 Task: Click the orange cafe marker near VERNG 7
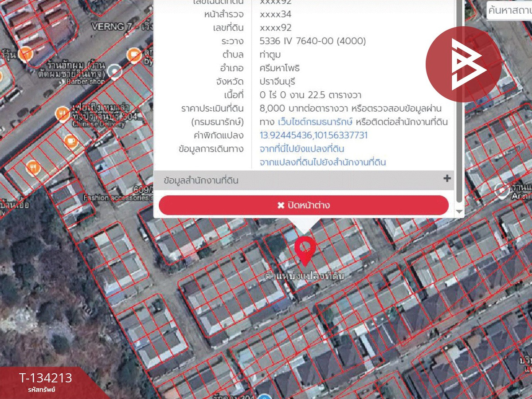click(x=133, y=55)
